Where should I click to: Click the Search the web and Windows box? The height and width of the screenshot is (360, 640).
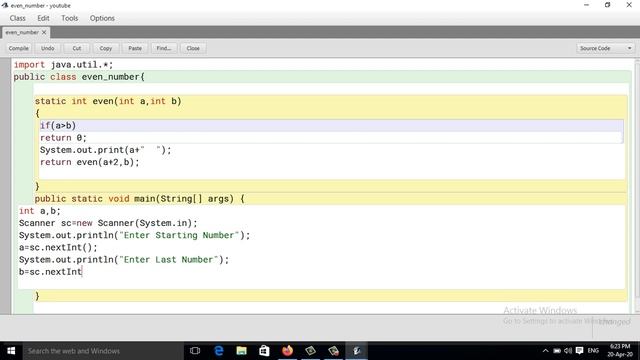(x=102, y=351)
